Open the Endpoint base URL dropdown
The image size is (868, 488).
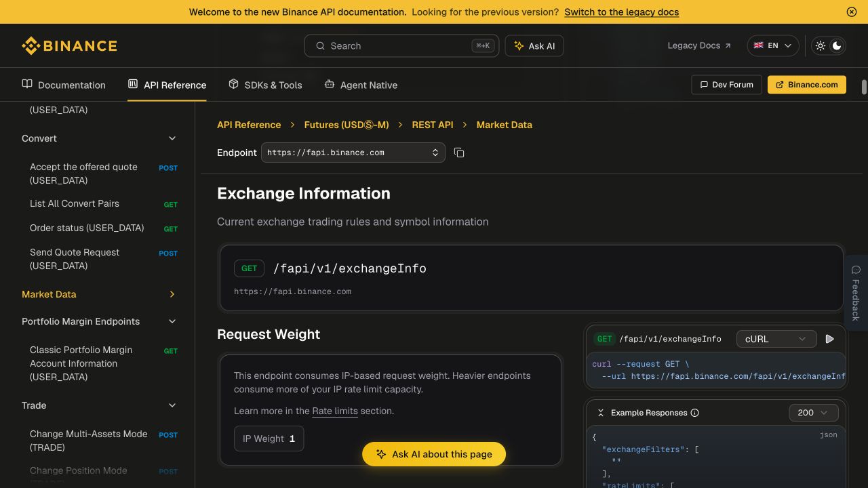(353, 152)
